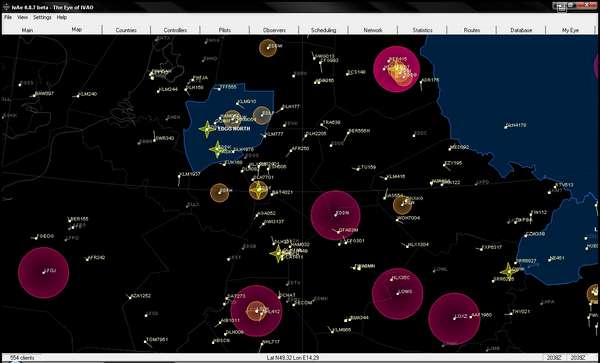
Task: Click the LOWS magenta control circle
Action: (398, 293)
